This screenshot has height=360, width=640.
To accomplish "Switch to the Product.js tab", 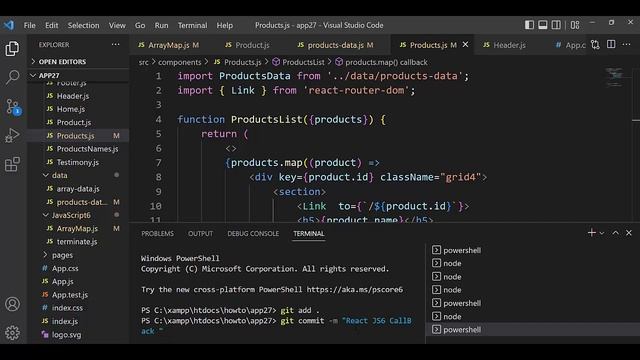I will [x=247, y=45].
